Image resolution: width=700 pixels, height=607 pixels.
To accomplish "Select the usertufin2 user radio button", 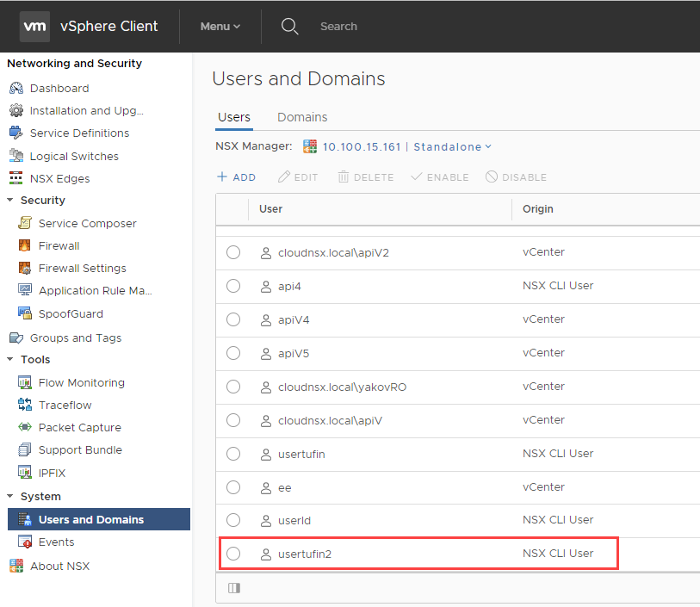I will pyautogui.click(x=233, y=554).
